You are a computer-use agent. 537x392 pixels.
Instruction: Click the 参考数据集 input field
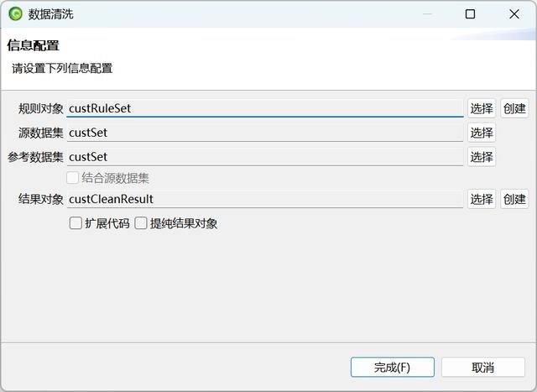coord(264,157)
